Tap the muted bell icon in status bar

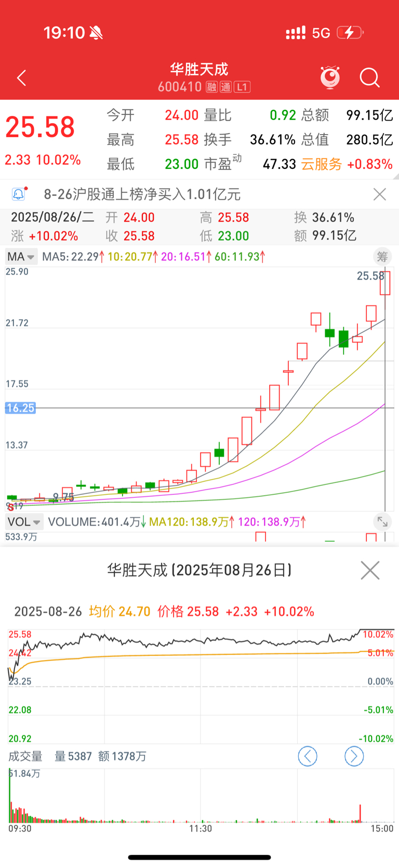(96, 33)
